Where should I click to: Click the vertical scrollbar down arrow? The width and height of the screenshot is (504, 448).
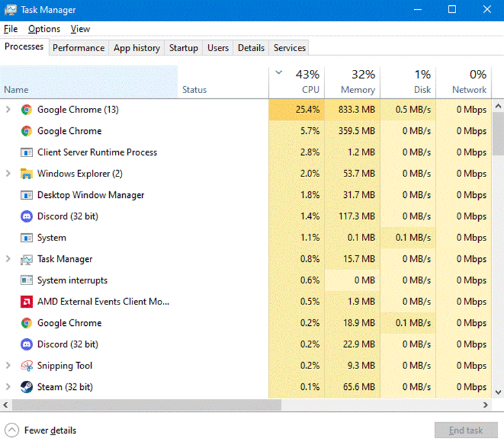coord(498,392)
